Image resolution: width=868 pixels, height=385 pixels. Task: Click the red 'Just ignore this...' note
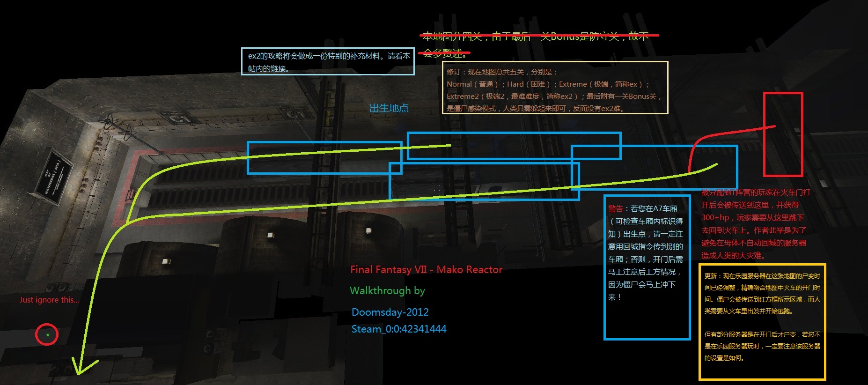pos(49,300)
